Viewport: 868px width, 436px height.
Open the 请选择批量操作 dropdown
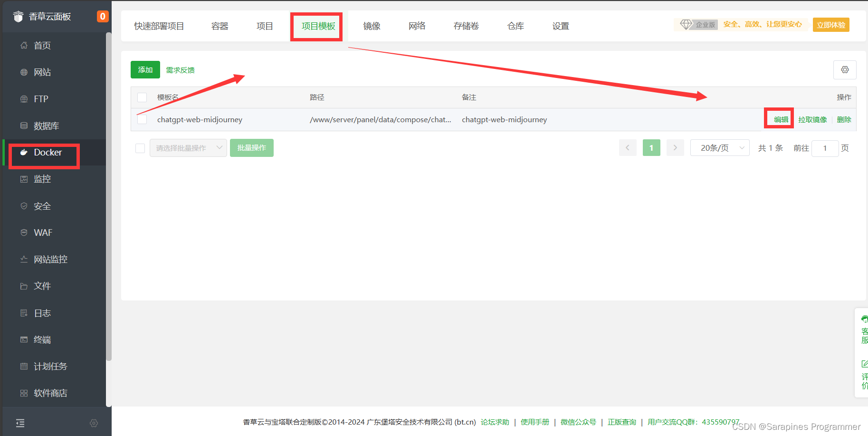point(188,148)
